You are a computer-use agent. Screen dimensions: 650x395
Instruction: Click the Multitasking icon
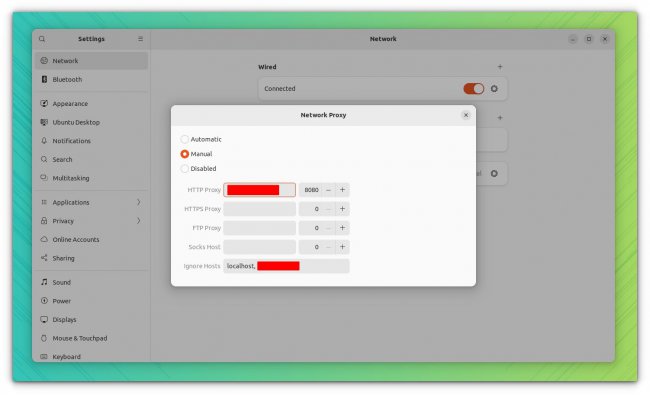[44, 178]
